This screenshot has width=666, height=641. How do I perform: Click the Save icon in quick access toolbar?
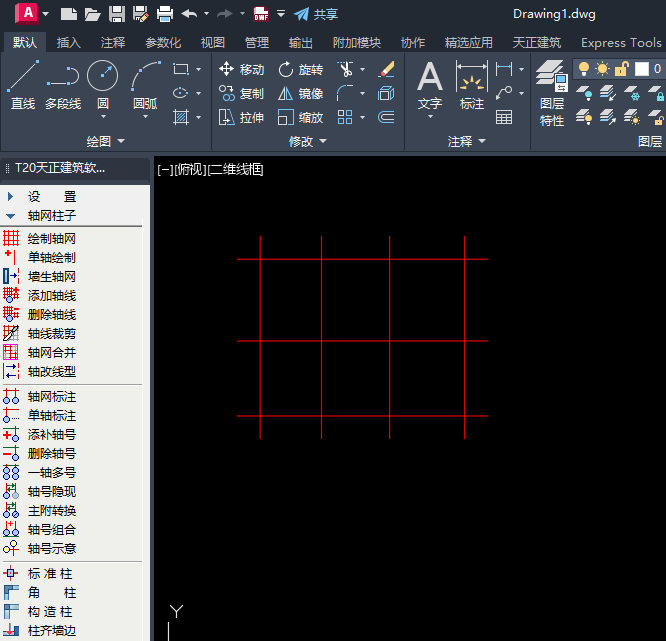click(x=117, y=14)
